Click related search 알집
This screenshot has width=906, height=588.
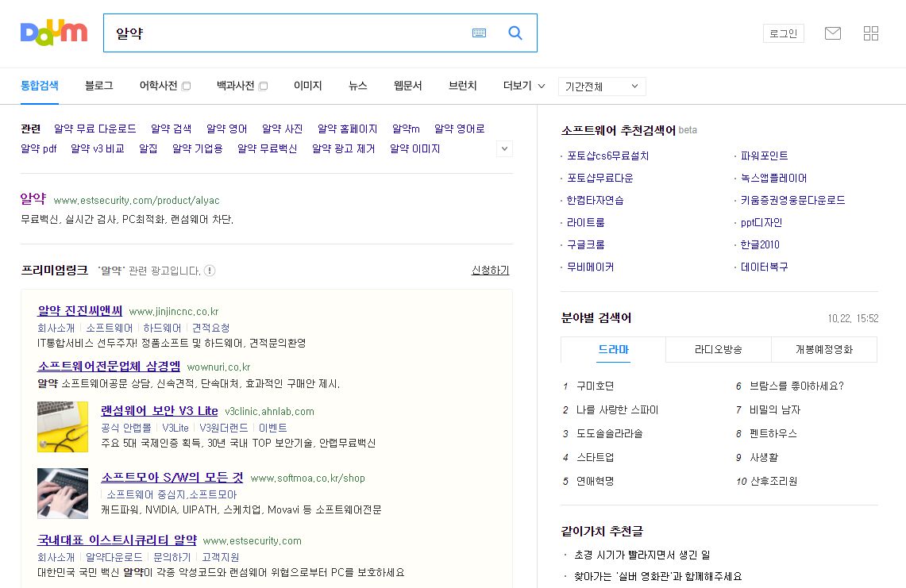click(x=148, y=149)
